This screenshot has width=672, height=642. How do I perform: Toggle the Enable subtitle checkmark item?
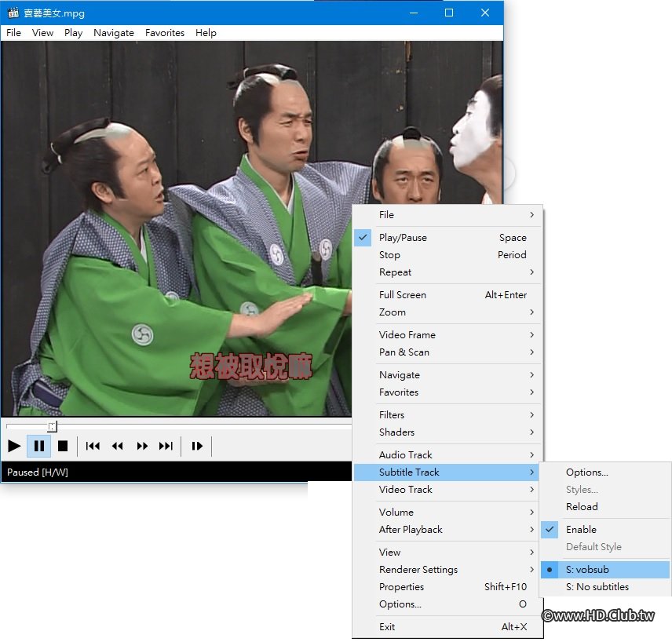[x=581, y=530]
